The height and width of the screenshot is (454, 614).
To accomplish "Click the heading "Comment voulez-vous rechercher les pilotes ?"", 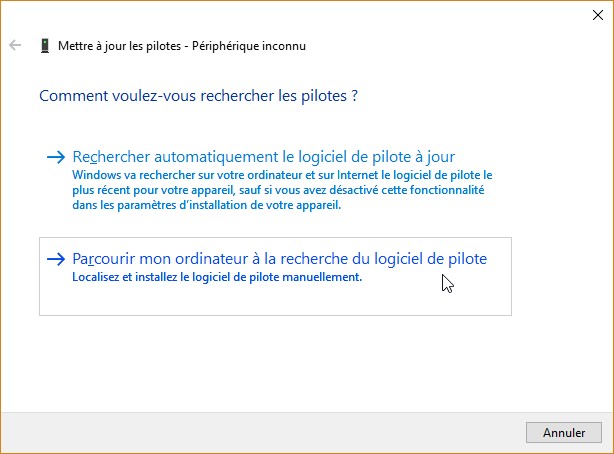I will [198, 96].
